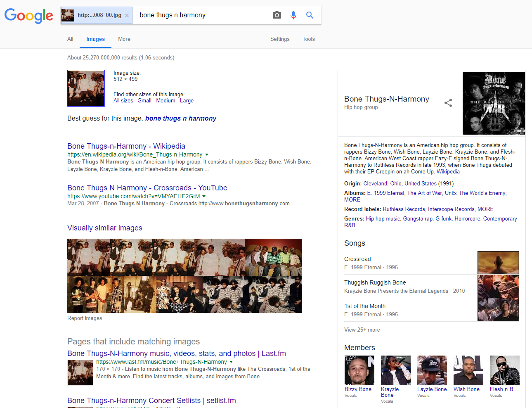Select the Crossroad song entry

tap(411, 263)
